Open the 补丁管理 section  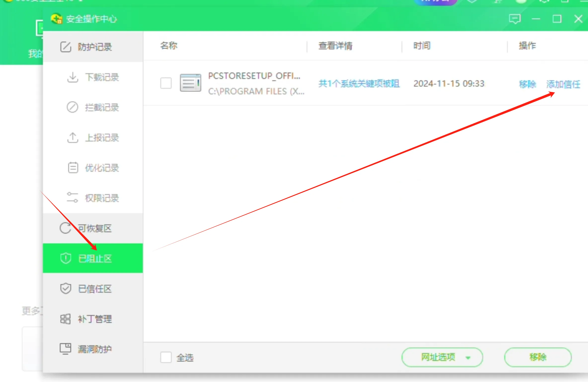pyautogui.click(x=94, y=319)
